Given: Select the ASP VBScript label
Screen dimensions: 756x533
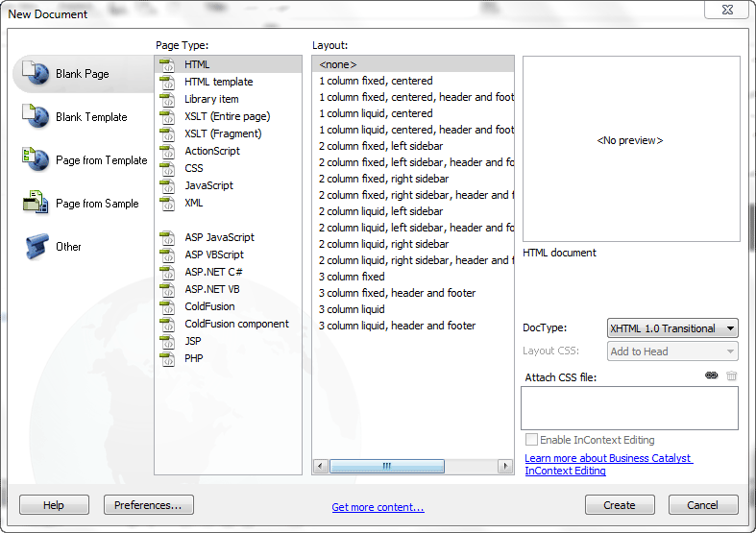Looking at the screenshot, I should coord(214,254).
